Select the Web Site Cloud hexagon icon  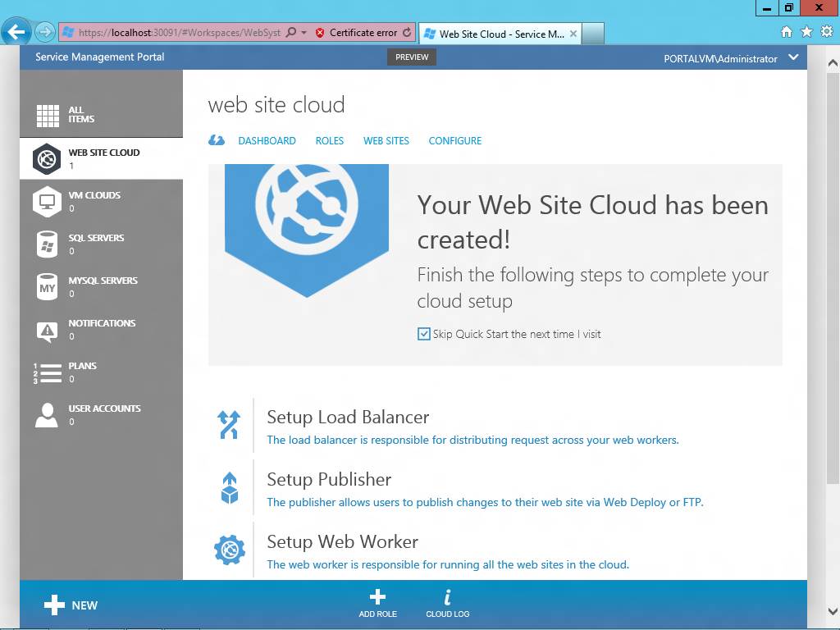coord(47,159)
